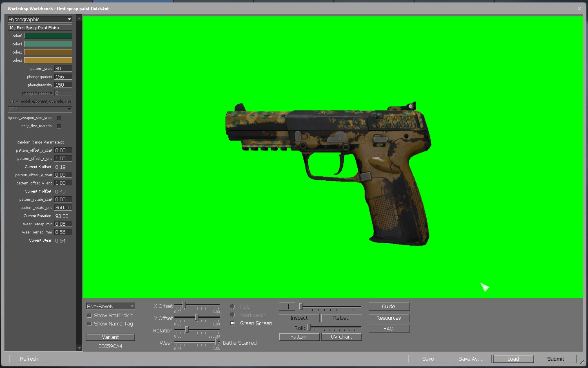Open the Guide
The height and width of the screenshot is (368, 588).
click(389, 307)
